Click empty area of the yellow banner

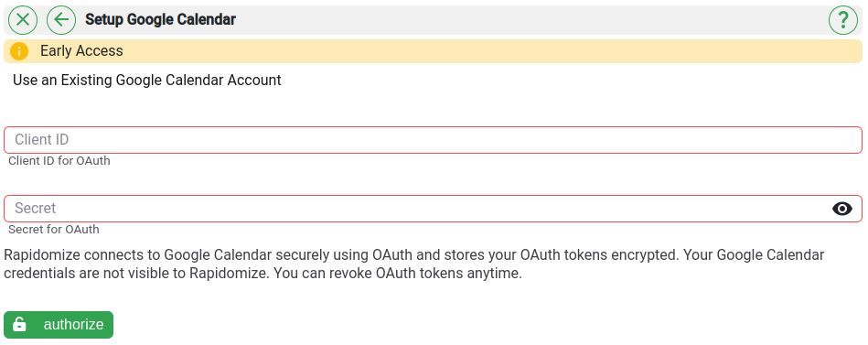488,51
